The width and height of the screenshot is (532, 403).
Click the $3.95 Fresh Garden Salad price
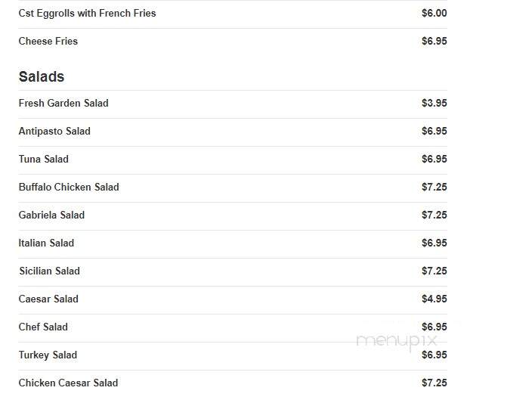point(435,104)
